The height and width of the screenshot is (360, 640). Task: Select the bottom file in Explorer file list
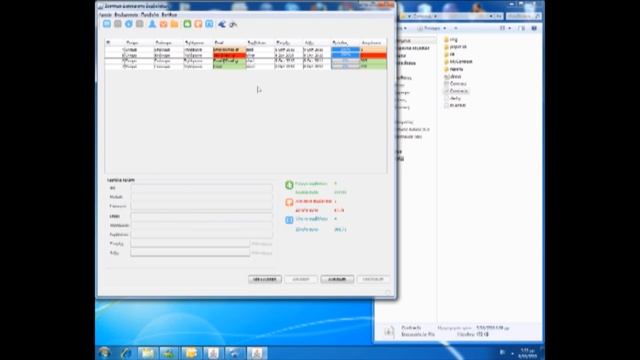(x=455, y=105)
